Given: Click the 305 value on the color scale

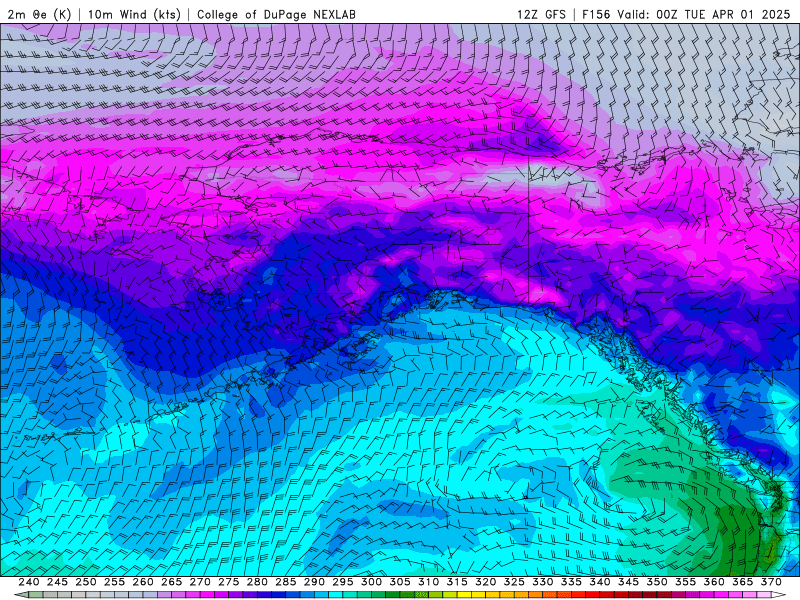Looking at the screenshot, I should tap(400, 582).
